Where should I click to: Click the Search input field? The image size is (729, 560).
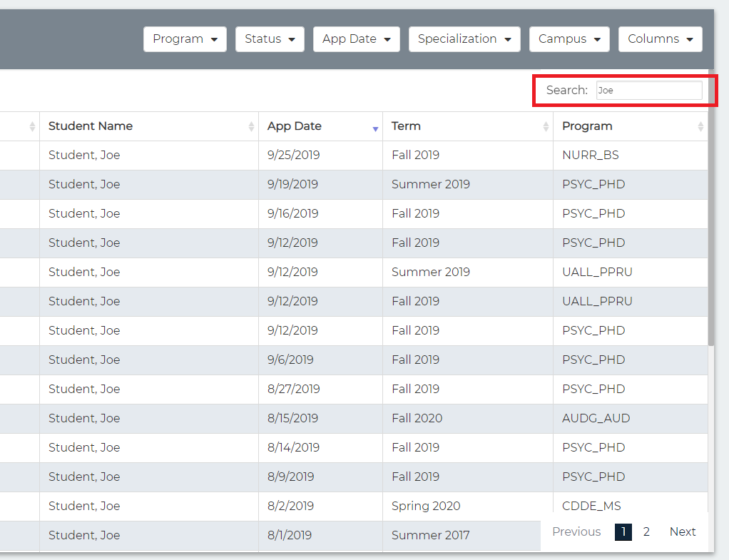tap(648, 91)
